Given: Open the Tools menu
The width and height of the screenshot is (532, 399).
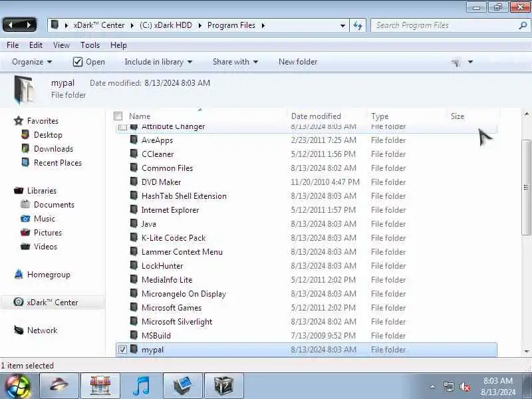Looking at the screenshot, I should tap(90, 45).
